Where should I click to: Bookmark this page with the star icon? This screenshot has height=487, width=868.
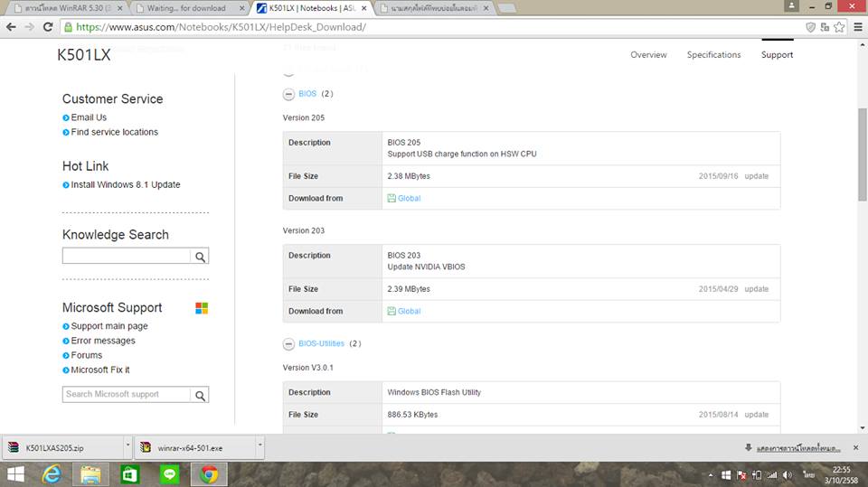coord(839,26)
